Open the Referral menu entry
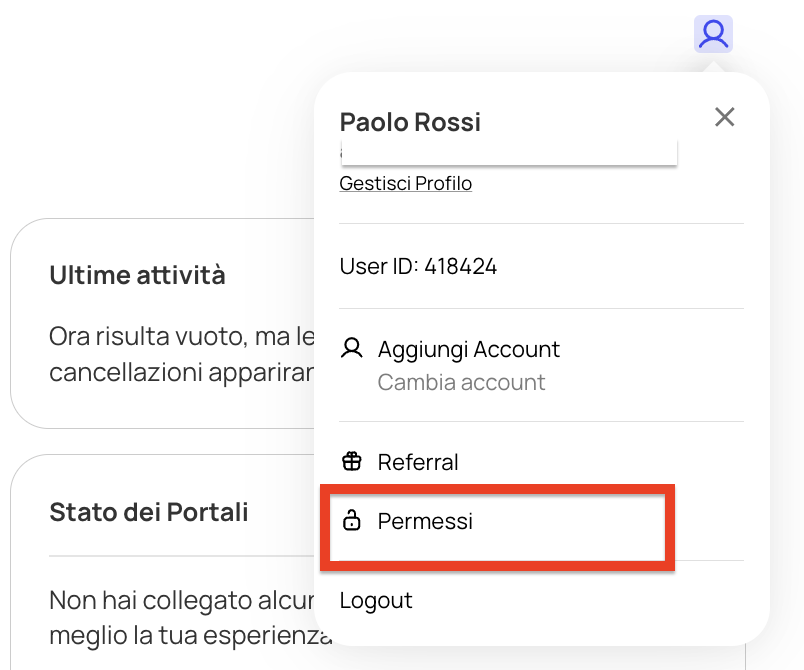This screenshot has height=670, width=804. (418, 462)
